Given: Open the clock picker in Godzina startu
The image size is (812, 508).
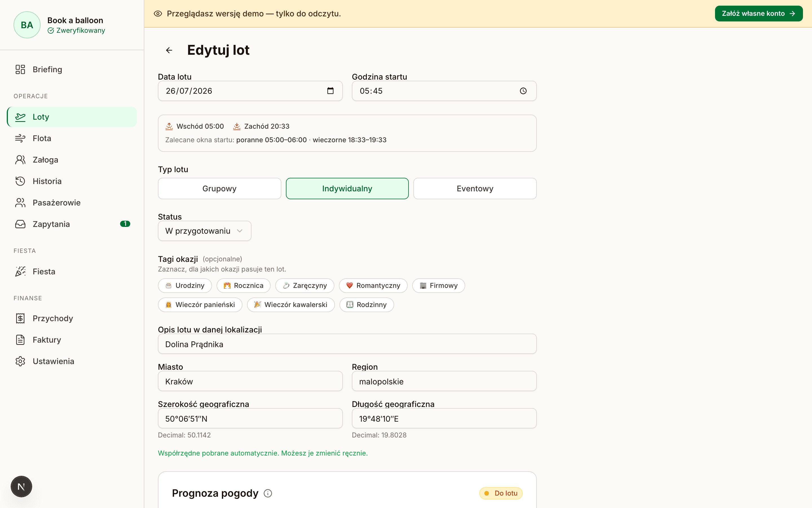Looking at the screenshot, I should [523, 91].
